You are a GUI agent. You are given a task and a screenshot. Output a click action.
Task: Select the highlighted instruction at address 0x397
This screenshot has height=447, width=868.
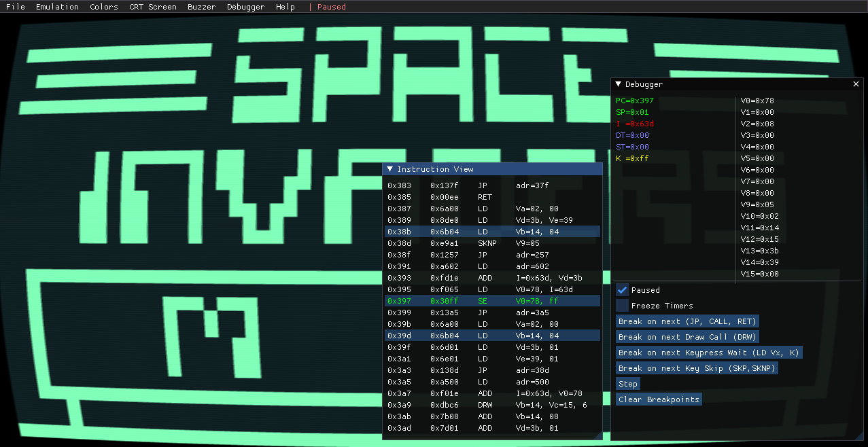point(489,301)
